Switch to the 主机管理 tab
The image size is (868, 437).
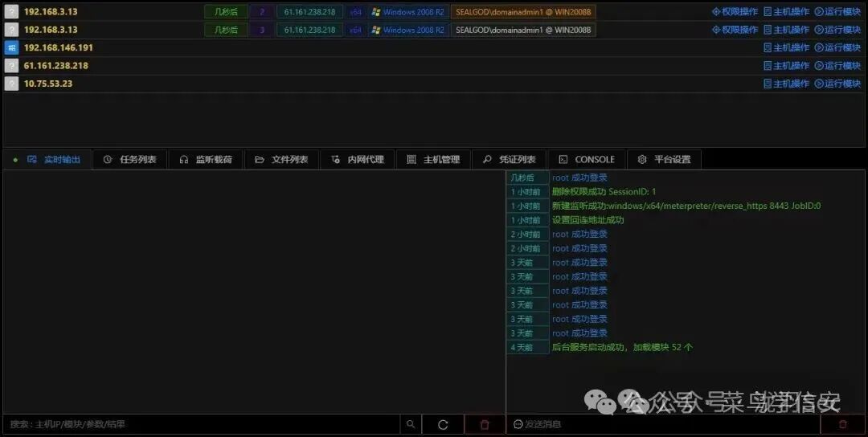(x=433, y=159)
